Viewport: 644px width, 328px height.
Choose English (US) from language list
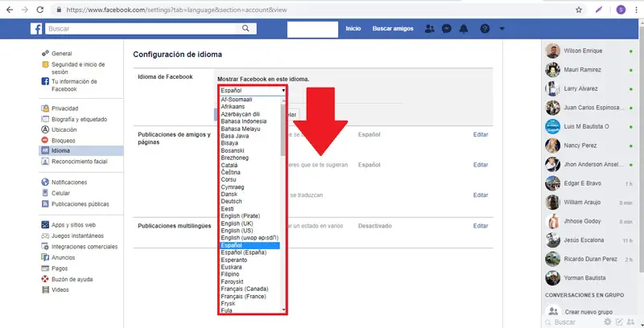pos(237,231)
